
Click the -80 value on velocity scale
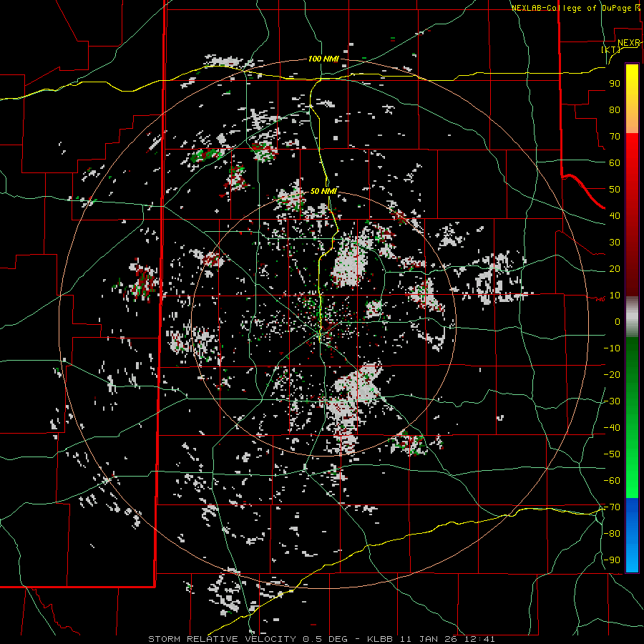pos(612,534)
